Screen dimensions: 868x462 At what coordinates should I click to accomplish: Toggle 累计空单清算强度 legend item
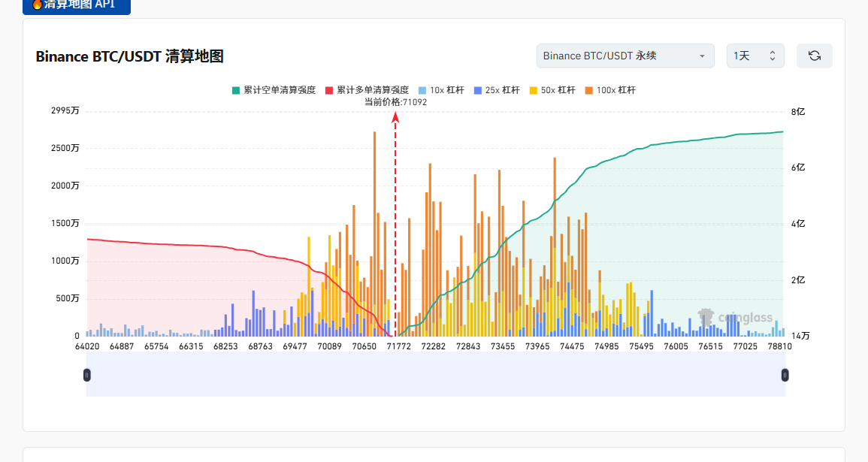pos(274,90)
